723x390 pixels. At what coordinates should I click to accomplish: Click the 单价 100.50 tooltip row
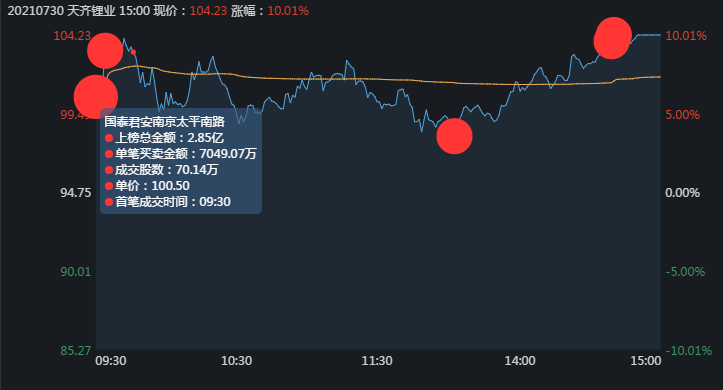pos(147,186)
